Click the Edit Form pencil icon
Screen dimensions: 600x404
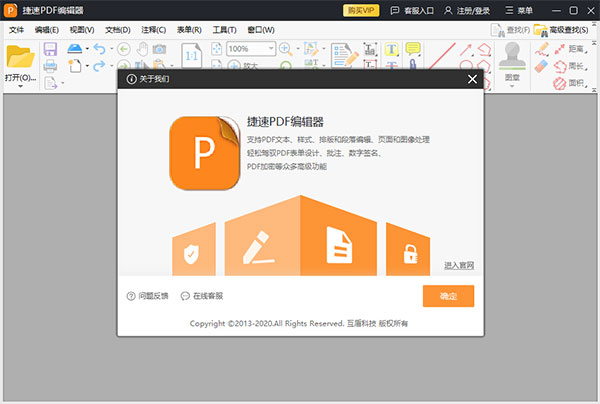[345, 55]
